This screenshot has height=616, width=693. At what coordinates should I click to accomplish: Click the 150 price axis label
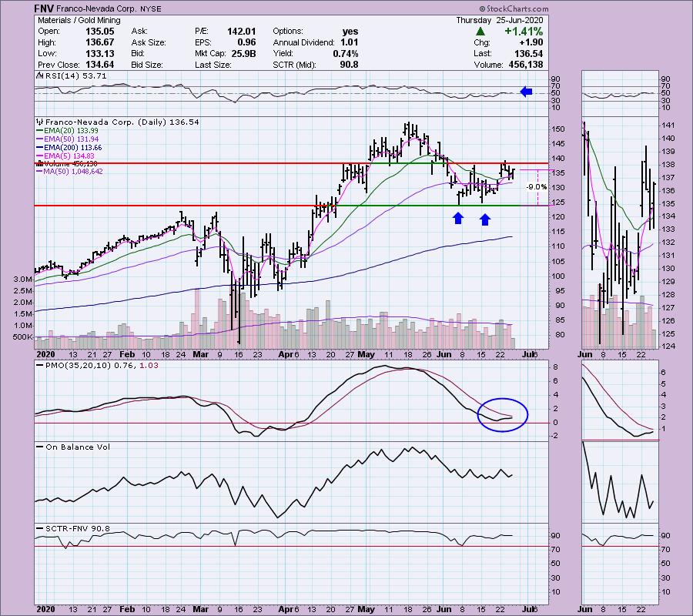click(559, 129)
